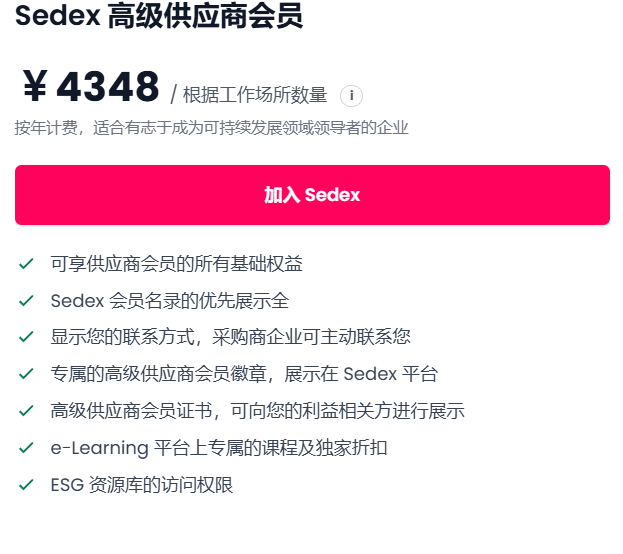Viewport: 623px width, 554px height.
Task: Click the checkmark beside 可享供应商会员的所有基础权益
Action: pos(27,264)
